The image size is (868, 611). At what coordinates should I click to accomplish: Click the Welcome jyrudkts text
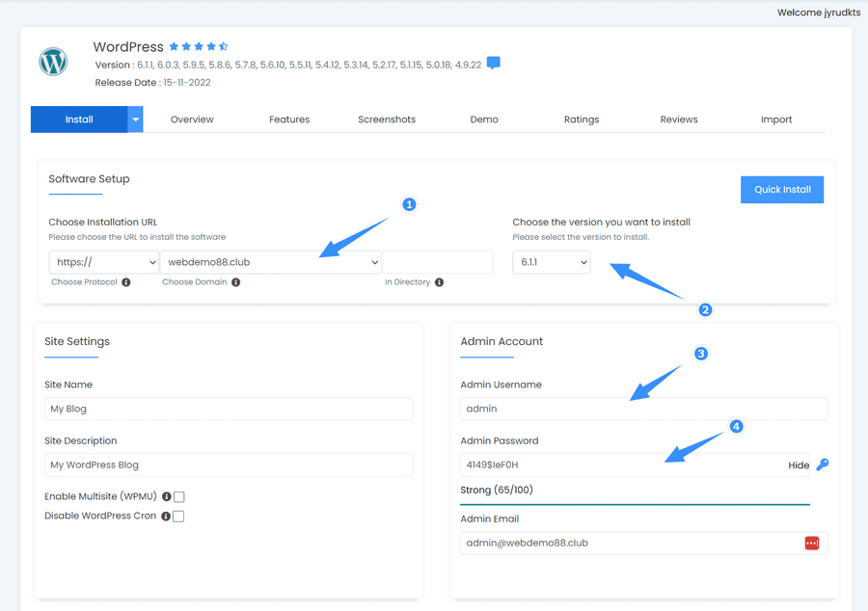pos(819,13)
